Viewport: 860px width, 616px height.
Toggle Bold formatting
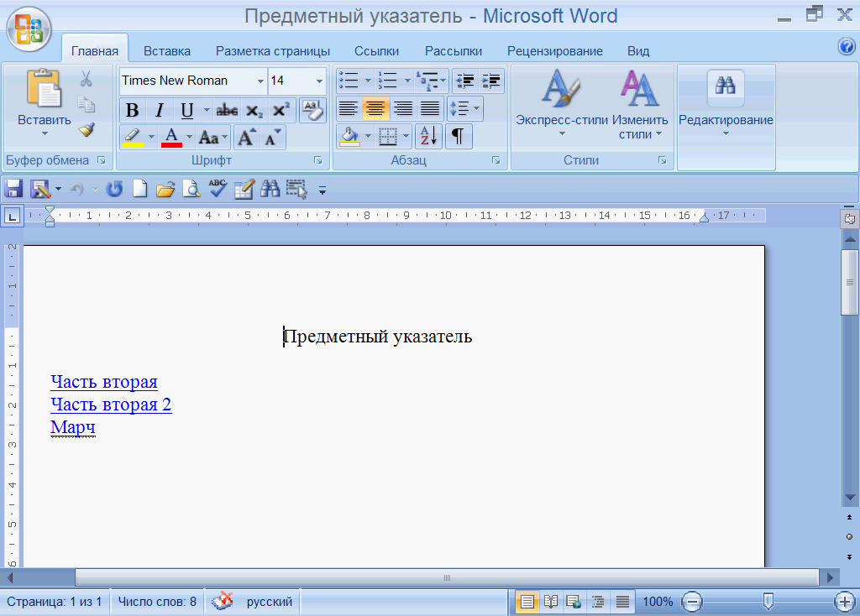(x=132, y=111)
